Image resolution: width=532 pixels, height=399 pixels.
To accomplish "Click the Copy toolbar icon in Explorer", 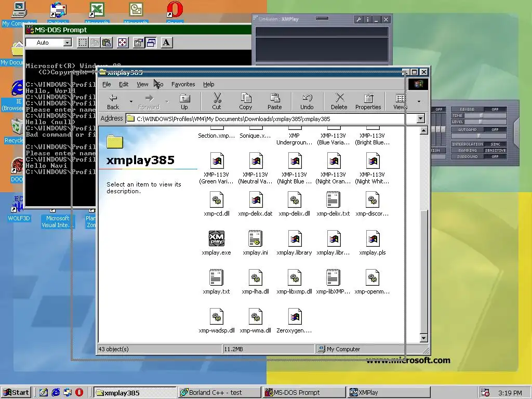I will pos(246,101).
